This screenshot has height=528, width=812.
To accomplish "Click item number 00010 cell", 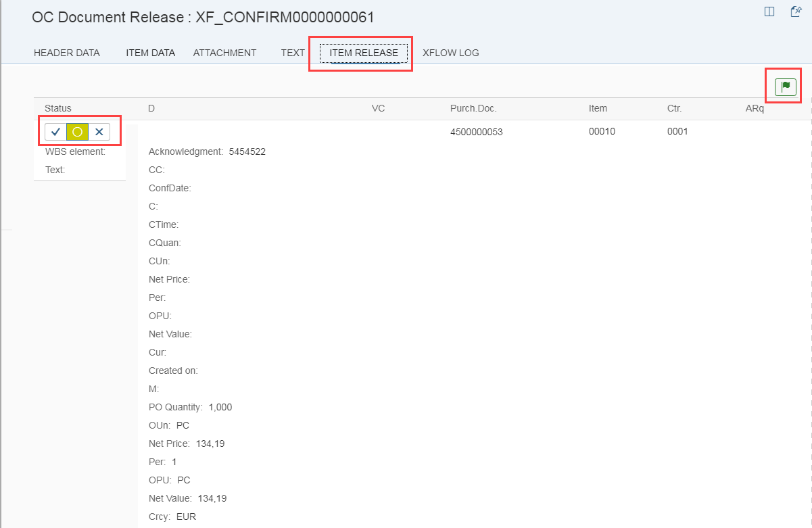I will pyautogui.click(x=602, y=131).
